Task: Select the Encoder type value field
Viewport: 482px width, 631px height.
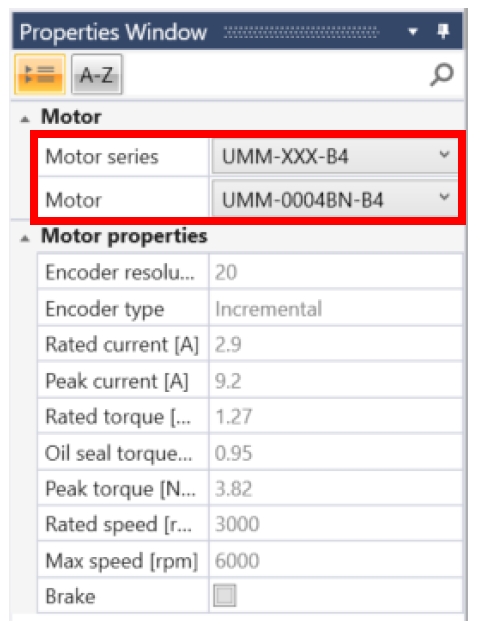Action: (336, 309)
